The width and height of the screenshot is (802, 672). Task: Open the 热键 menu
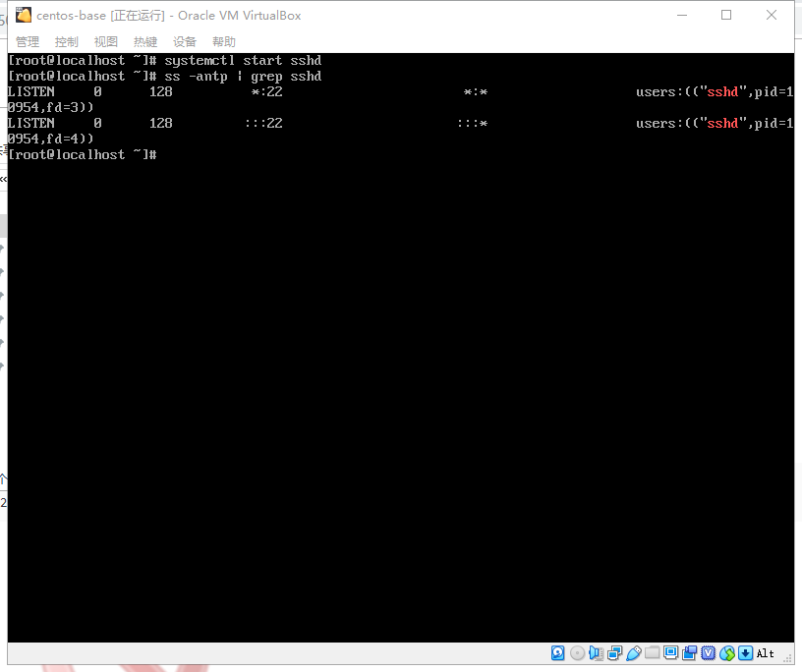[145, 41]
